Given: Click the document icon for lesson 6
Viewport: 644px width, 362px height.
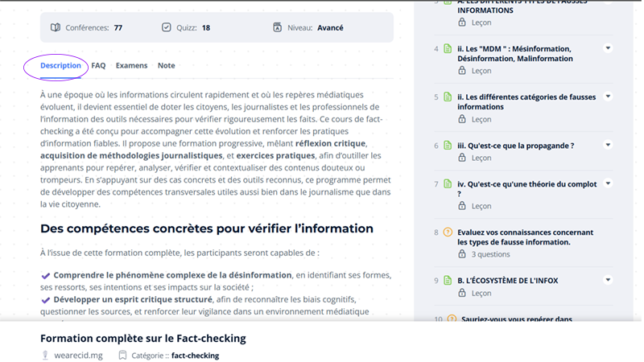Looking at the screenshot, I should [x=448, y=146].
